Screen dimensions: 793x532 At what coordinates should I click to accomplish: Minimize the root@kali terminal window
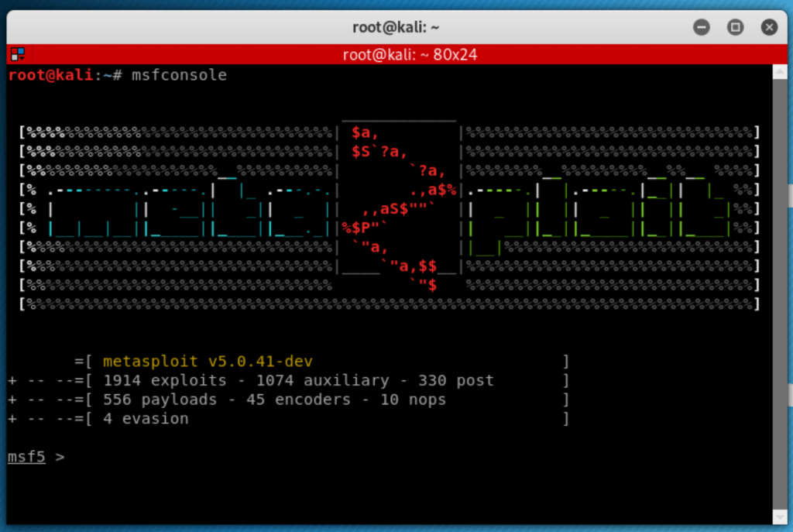point(702,27)
